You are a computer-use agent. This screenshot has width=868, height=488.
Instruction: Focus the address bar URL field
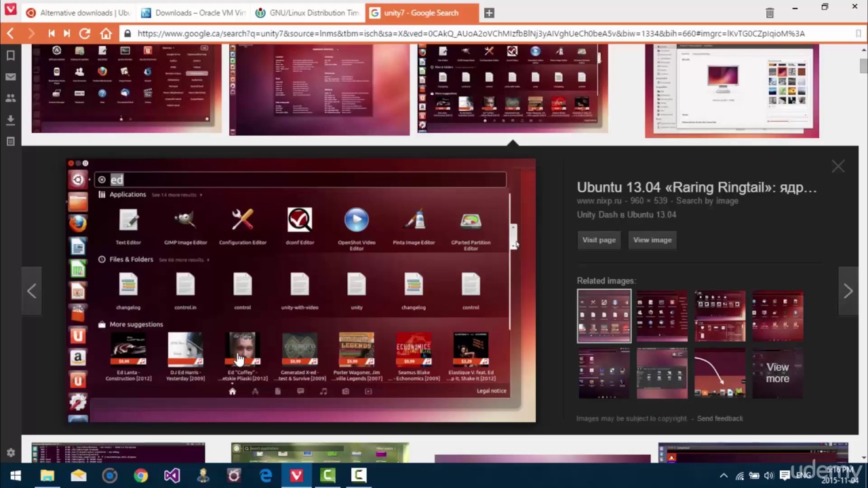point(492,33)
